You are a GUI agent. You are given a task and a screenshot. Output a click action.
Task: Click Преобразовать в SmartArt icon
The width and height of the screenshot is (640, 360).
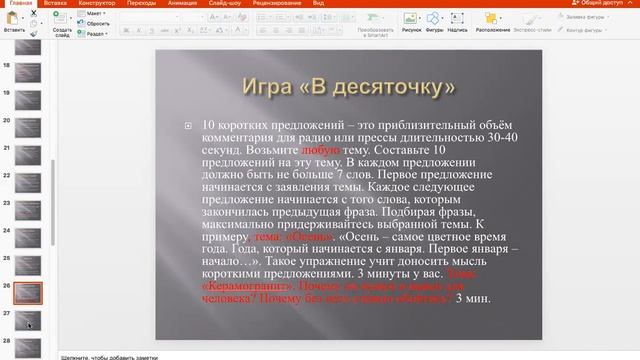(x=373, y=18)
